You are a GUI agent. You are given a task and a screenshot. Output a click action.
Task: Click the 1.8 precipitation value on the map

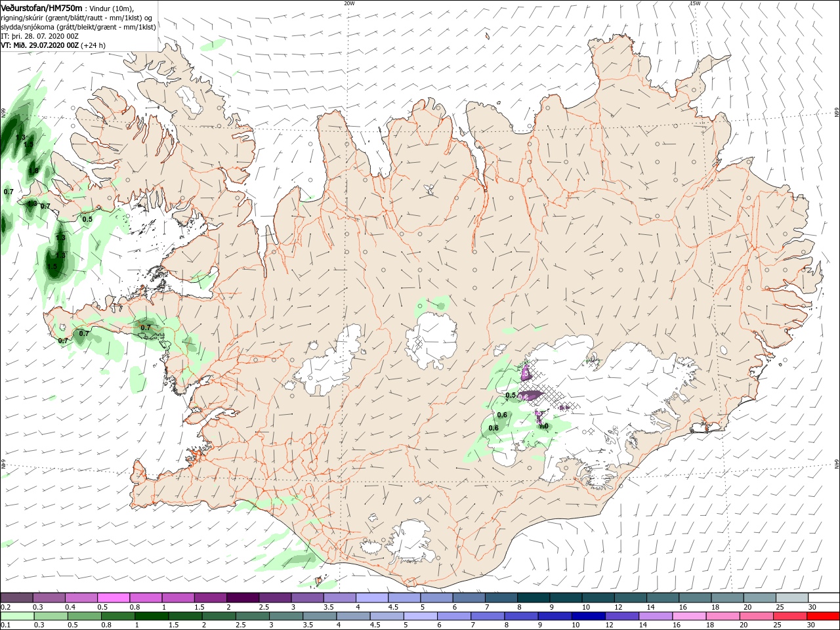point(33,171)
